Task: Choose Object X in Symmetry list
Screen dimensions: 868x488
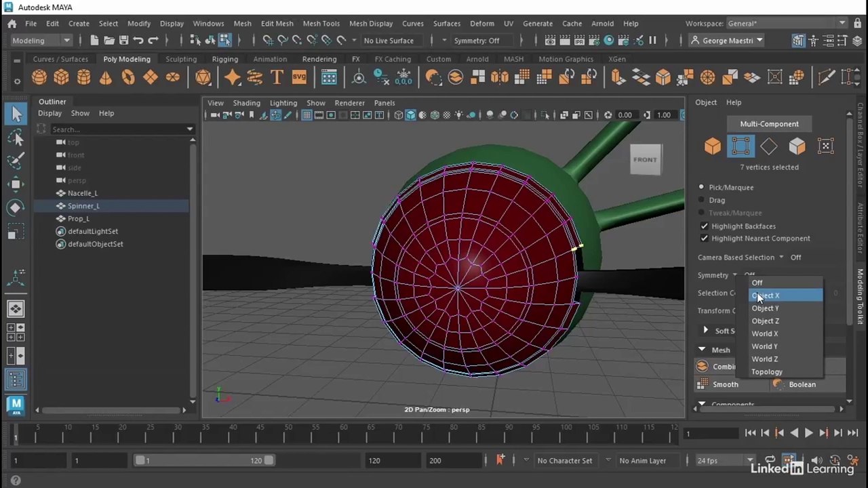Action: click(785, 296)
